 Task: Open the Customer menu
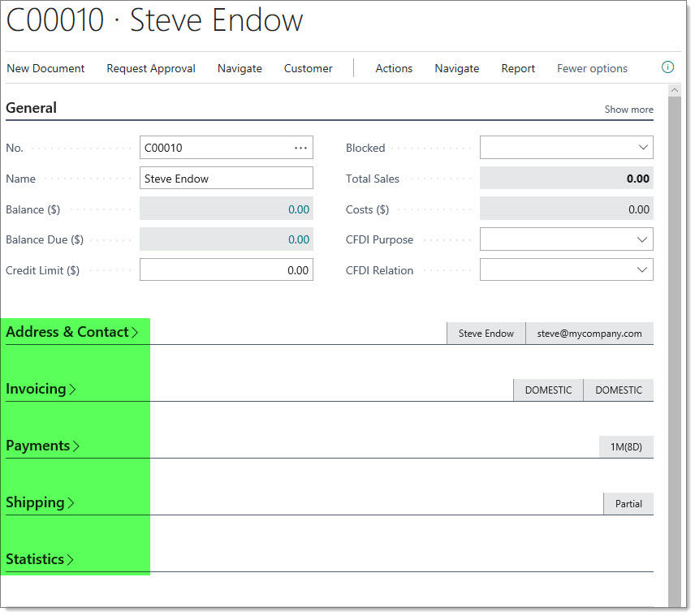click(x=308, y=68)
